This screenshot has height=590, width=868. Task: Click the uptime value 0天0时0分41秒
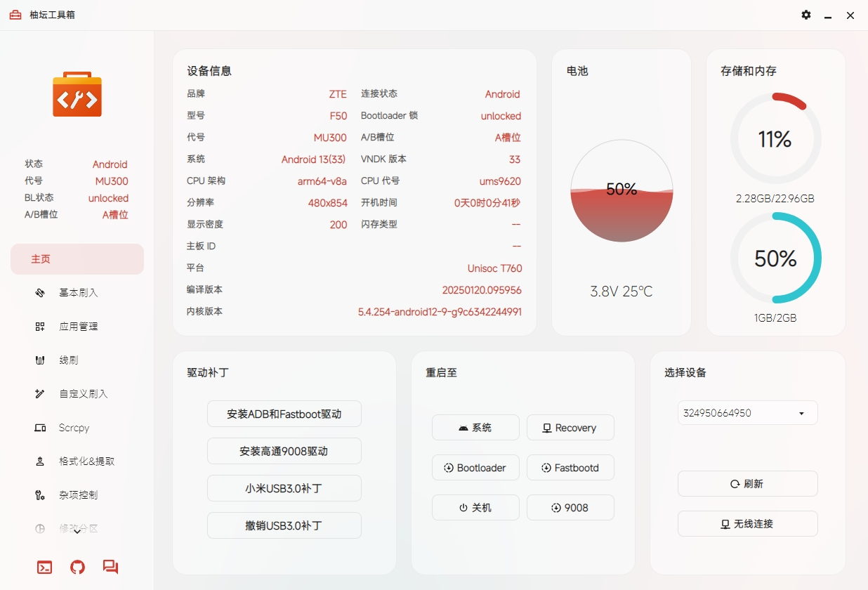point(487,203)
